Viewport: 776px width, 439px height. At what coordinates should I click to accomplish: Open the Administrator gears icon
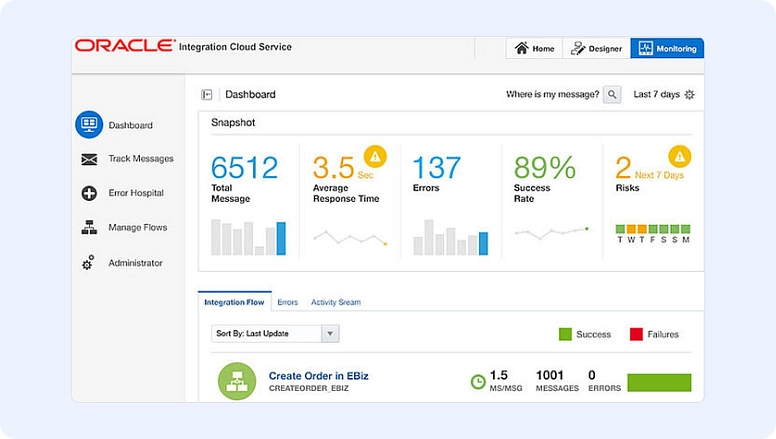coord(89,262)
